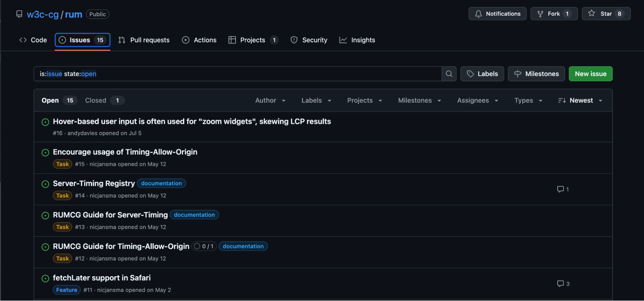Open the comment icon on fetchLater support in Safari

[x=560, y=284]
